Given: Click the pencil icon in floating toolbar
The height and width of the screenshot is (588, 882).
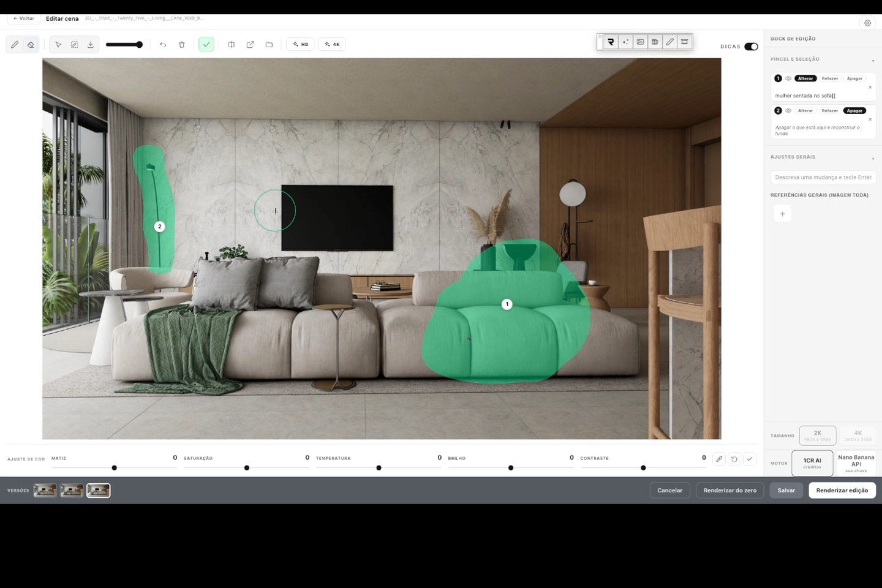Looking at the screenshot, I should pyautogui.click(x=669, y=42).
